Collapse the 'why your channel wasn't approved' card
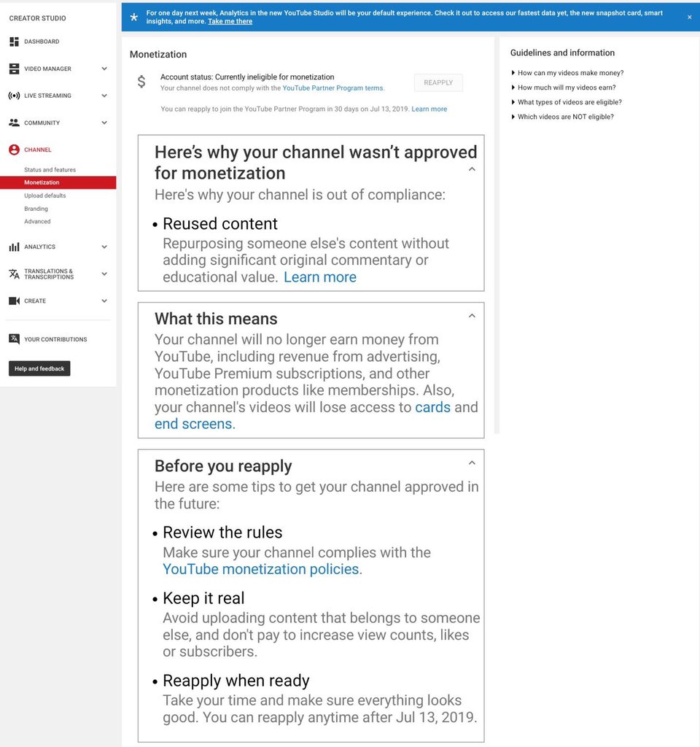700x747 pixels. point(472,169)
